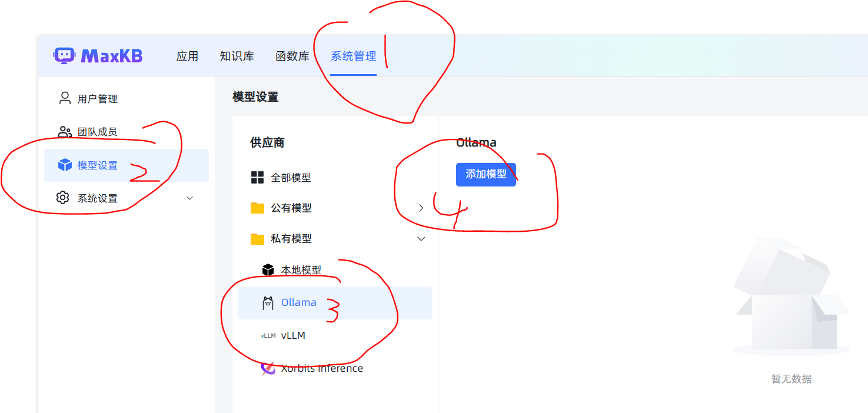Click the 添加模型 button
The width and height of the screenshot is (868, 413).
pyautogui.click(x=486, y=174)
